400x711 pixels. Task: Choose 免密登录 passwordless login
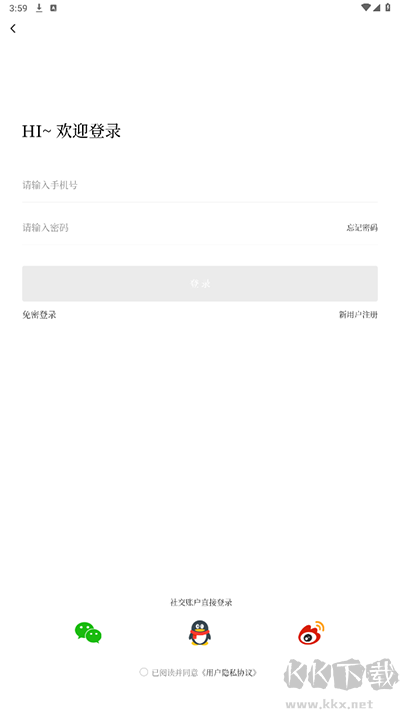[x=39, y=315]
